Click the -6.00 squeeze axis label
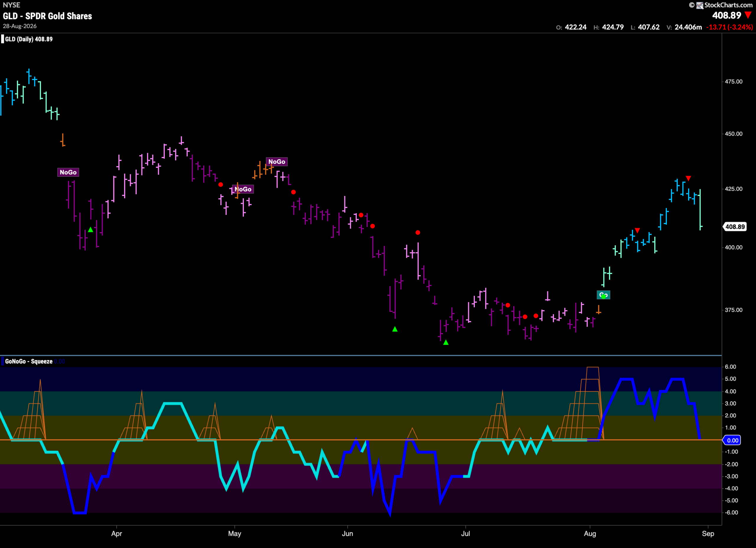Screen dimensions: 756x548 pyautogui.click(x=731, y=513)
